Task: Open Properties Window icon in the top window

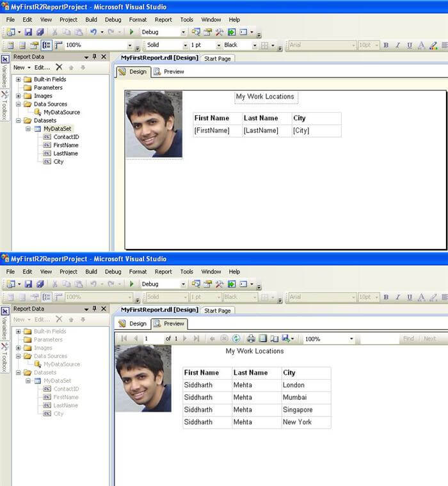Action: pyautogui.click(x=207, y=32)
